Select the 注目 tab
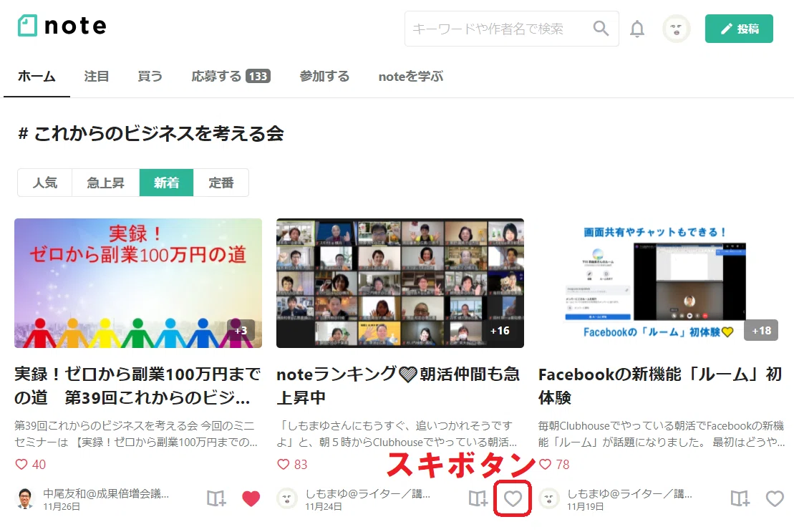 pos(96,77)
